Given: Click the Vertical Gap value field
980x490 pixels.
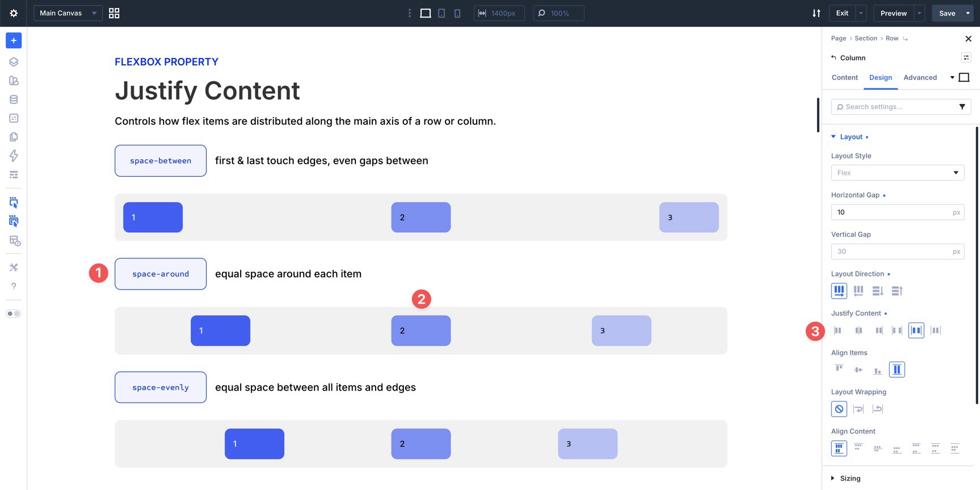Looking at the screenshot, I should click(x=897, y=252).
